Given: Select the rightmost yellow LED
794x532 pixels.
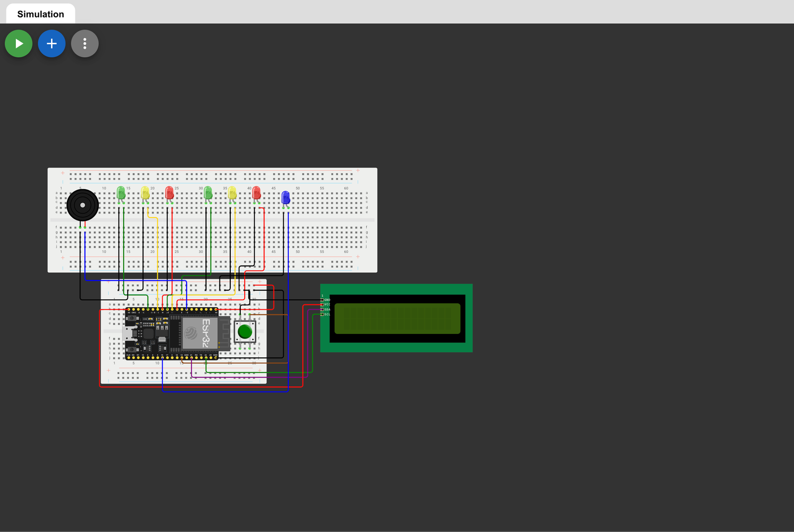Looking at the screenshot, I should click(x=232, y=193).
